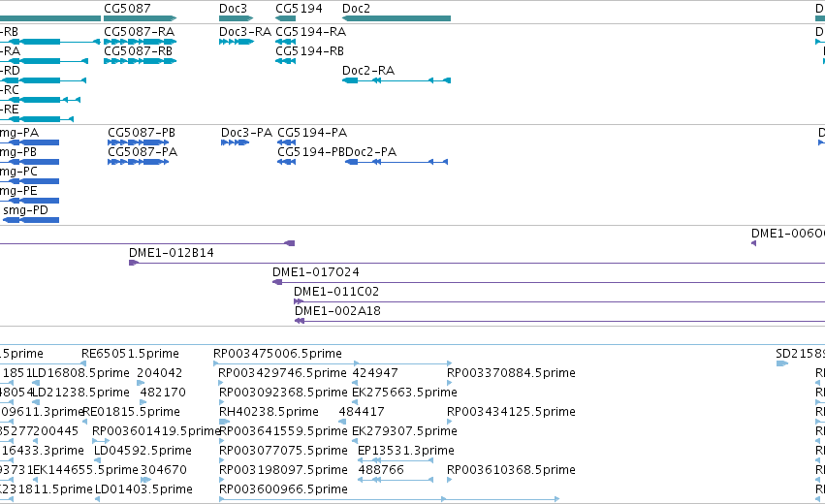This screenshot has height=504, width=825.
Task: Click the Doc2-PA coding feature
Action: (397, 162)
